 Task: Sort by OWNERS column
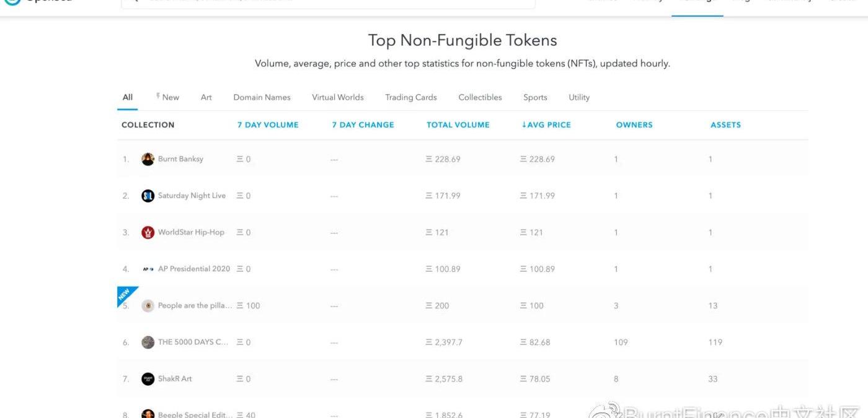(x=634, y=124)
